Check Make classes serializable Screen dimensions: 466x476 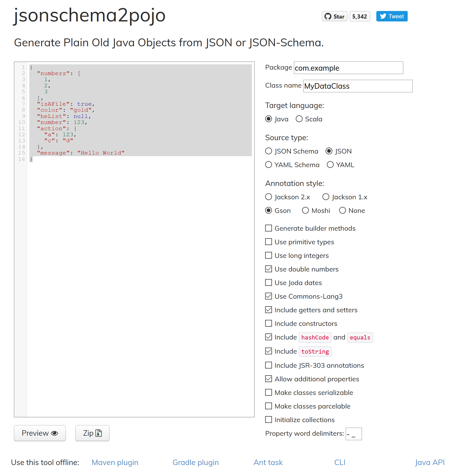[269, 393]
